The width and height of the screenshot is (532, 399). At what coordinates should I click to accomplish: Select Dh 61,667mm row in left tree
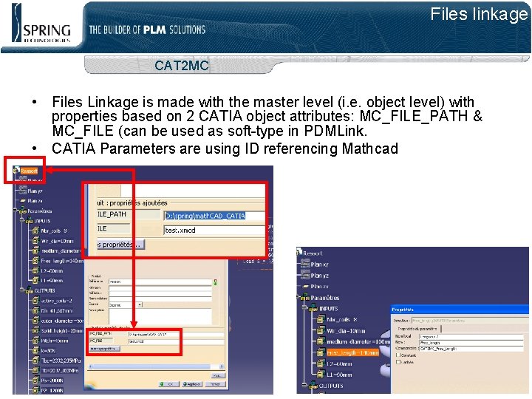(x=57, y=310)
